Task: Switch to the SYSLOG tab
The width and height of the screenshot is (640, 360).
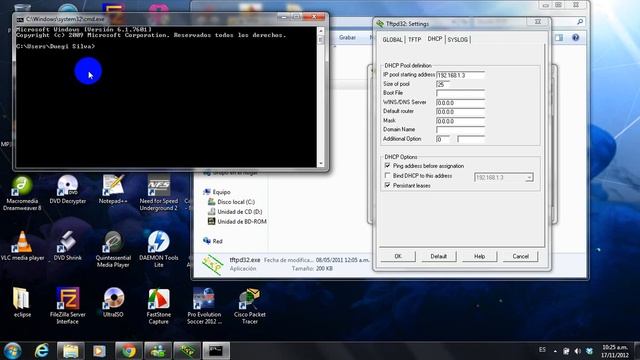Action: coord(458,40)
